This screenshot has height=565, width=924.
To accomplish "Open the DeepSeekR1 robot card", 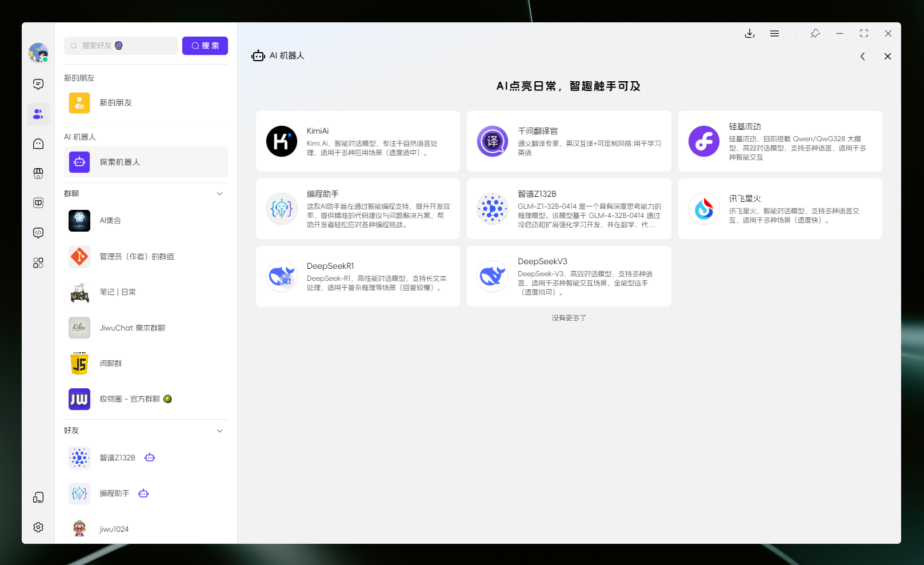I will [358, 276].
